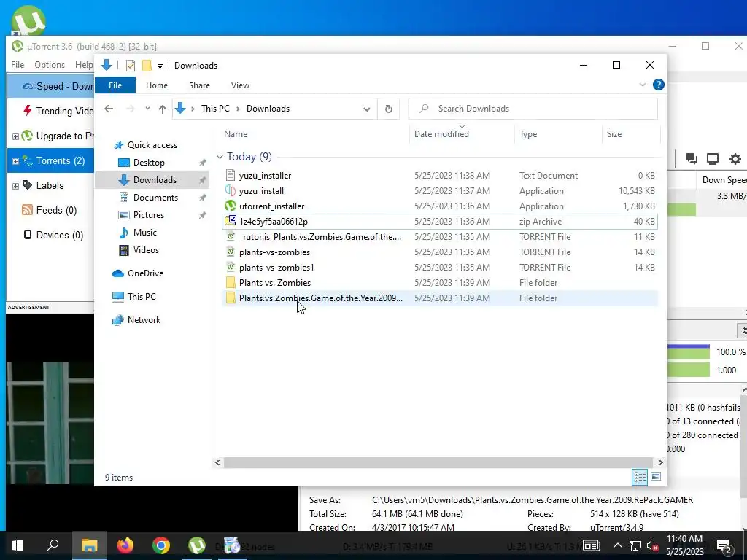The image size is (747, 560).
Task: Expand Torrents (2) tree in uTorrent
Action: [x=15, y=161]
